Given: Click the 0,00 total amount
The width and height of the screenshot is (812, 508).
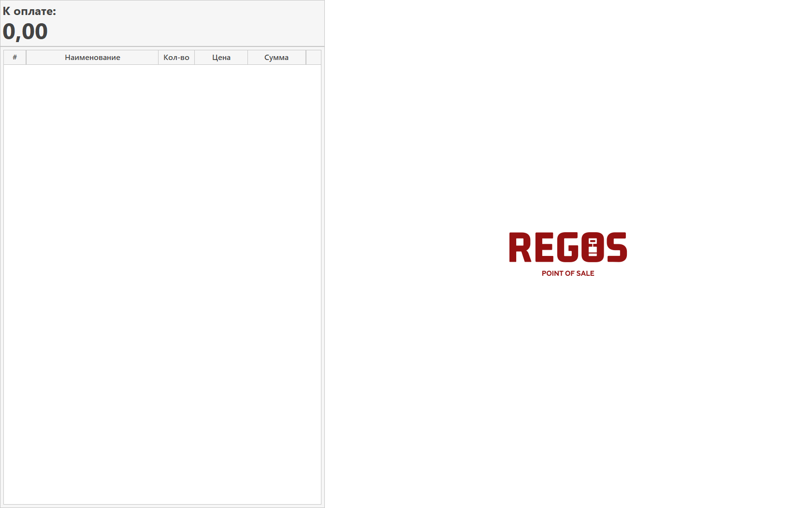Looking at the screenshot, I should [25, 32].
